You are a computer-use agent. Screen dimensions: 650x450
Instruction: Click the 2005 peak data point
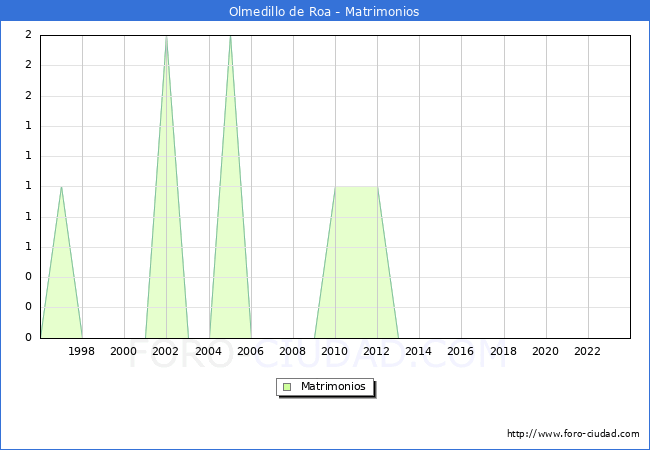click(230, 37)
